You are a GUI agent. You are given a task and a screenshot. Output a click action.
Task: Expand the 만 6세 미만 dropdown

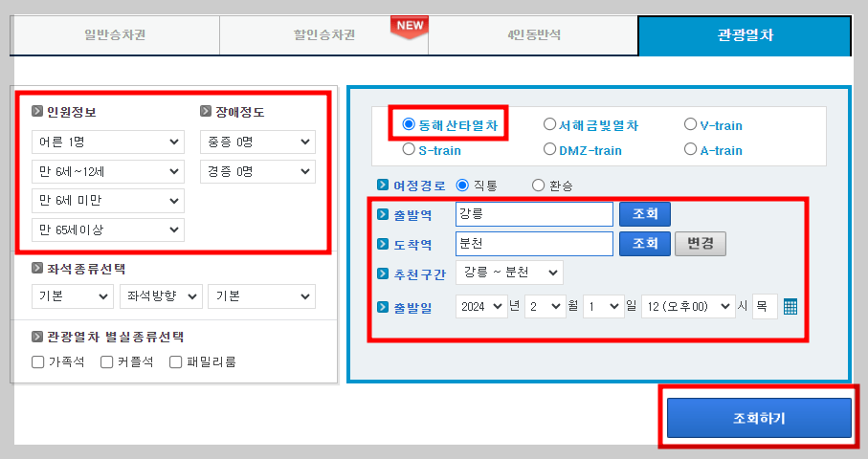click(108, 201)
